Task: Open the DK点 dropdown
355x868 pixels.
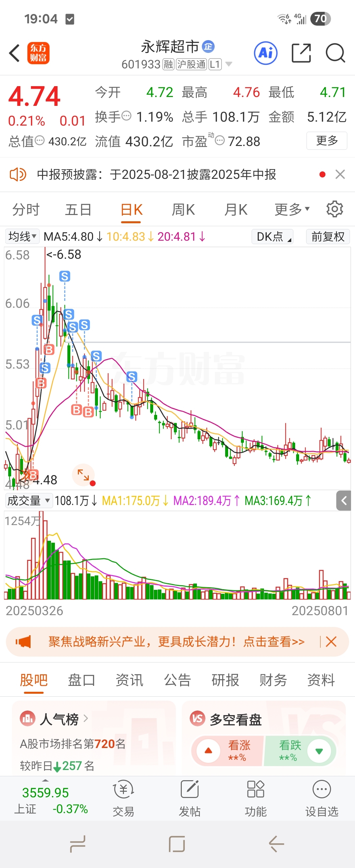Action: tap(272, 236)
